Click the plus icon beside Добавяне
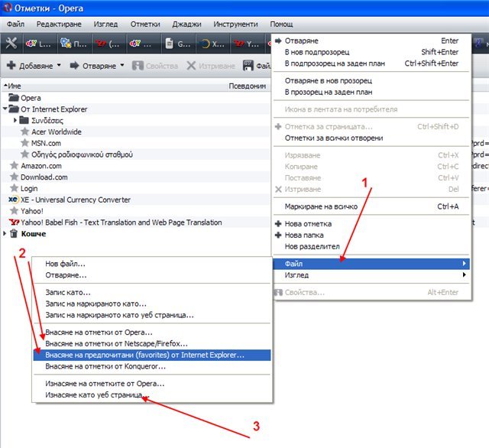Screen dimensions: 489x448 point(11,66)
